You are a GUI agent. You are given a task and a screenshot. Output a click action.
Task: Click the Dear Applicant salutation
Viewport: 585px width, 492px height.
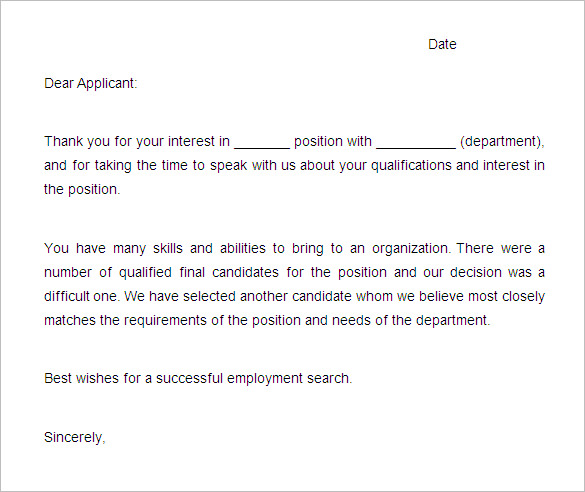91,83
